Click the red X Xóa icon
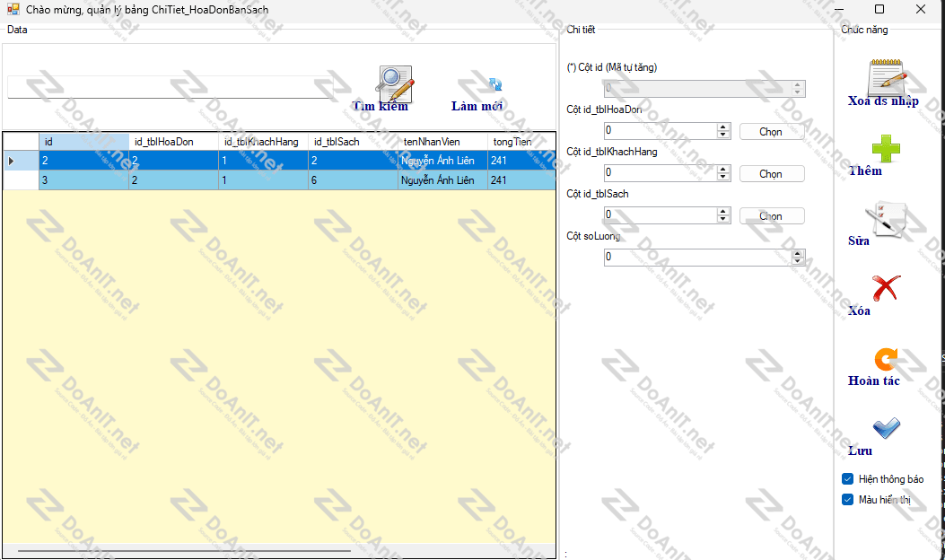The width and height of the screenshot is (945, 560). coord(886,288)
